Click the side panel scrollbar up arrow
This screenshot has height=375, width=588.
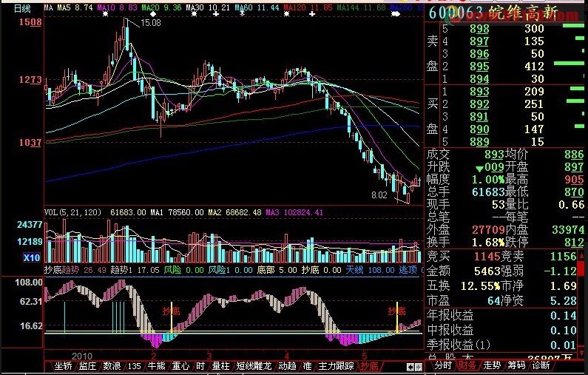(582, 256)
